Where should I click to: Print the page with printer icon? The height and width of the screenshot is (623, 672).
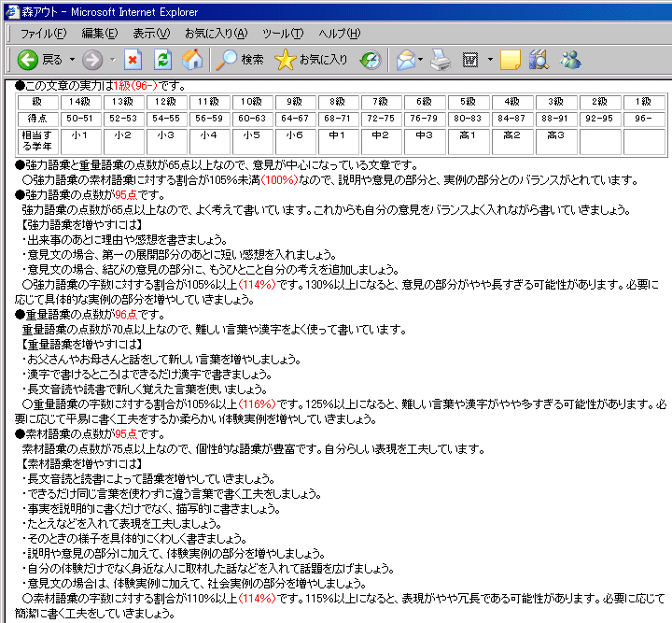tap(441, 60)
